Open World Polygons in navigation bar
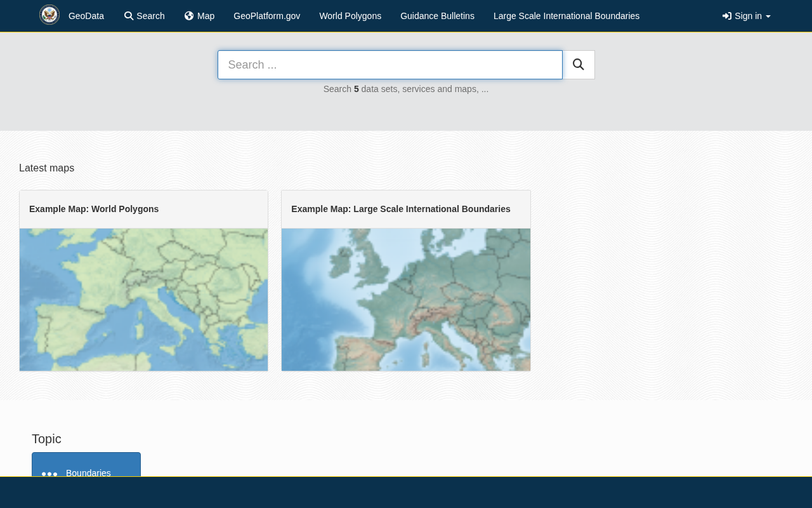812x508 pixels. (350, 16)
